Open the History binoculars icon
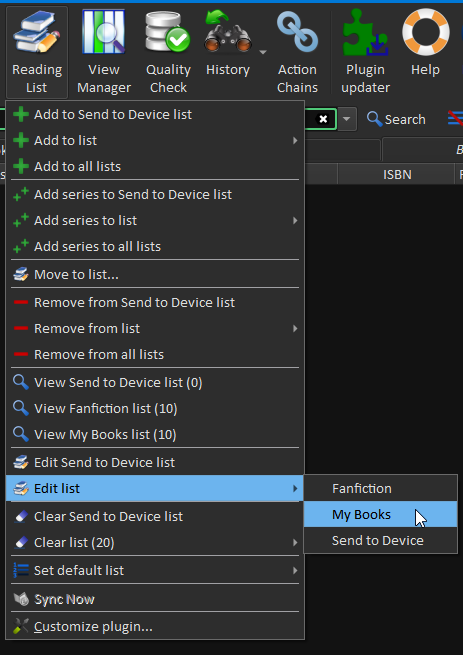 (228, 33)
